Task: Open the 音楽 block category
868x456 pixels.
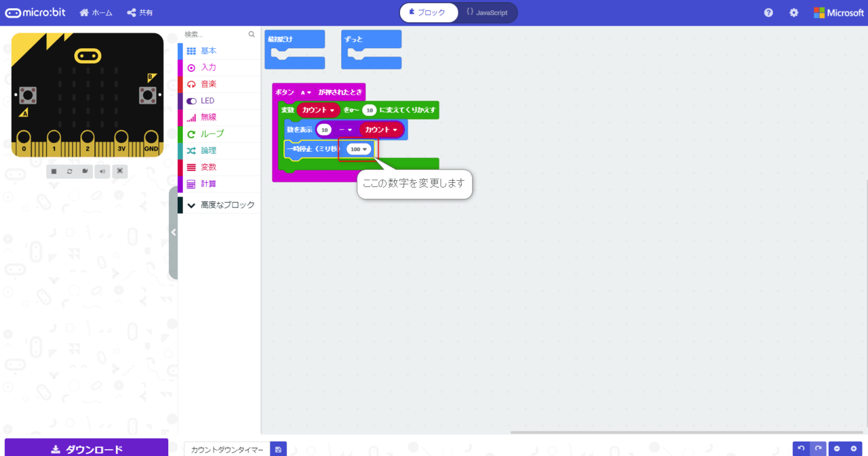Action: (x=219, y=84)
